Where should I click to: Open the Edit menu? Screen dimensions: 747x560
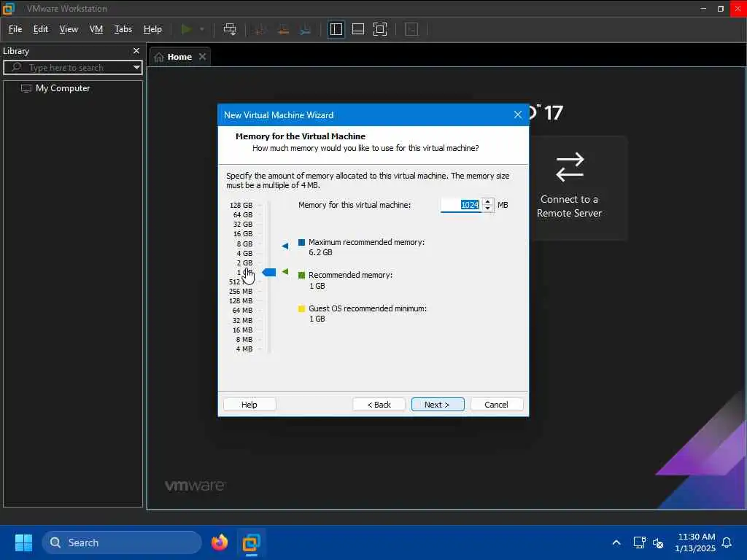tap(41, 29)
